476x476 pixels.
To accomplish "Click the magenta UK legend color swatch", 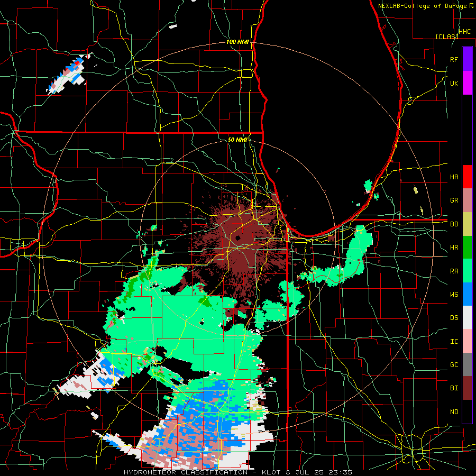I will tap(467, 83).
